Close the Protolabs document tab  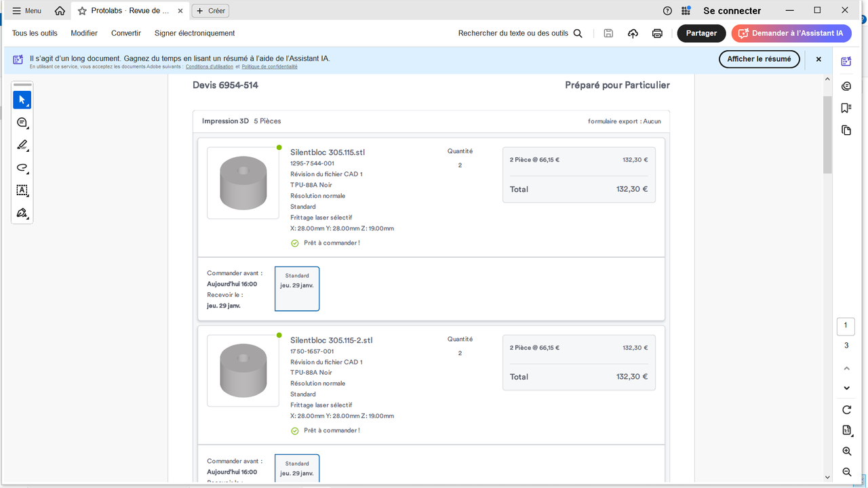[180, 11]
